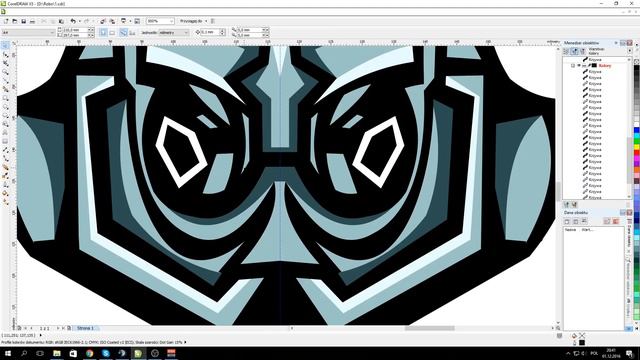Screen dimensions: 640x360
Task: Select the Crop tool
Action: tap(5, 63)
